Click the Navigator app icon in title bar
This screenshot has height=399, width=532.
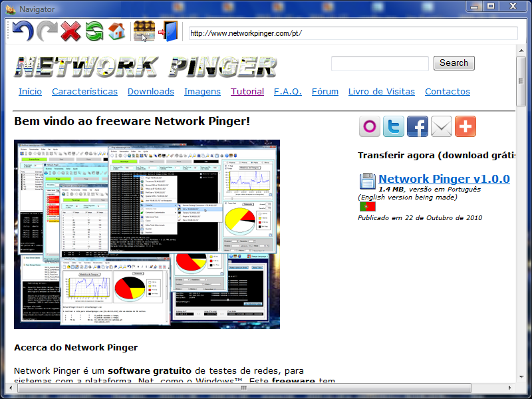point(11,9)
